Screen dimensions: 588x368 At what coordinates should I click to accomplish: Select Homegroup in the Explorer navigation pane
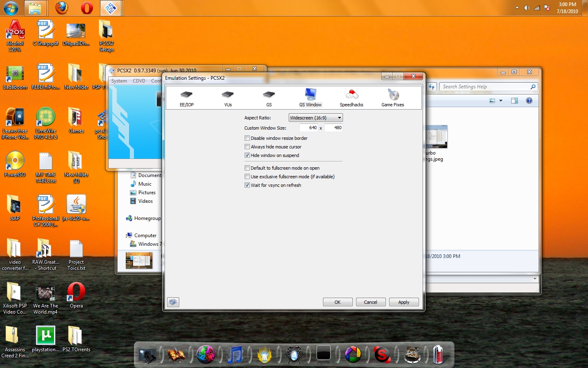tap(143, 218)
